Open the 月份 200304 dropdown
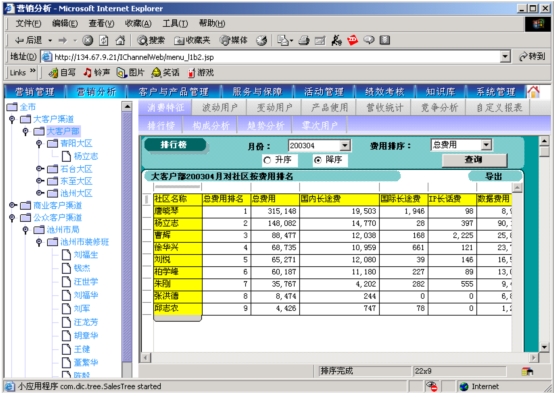Screen dimensions: 555x397 pyautogui.click(x=344, y=145)
